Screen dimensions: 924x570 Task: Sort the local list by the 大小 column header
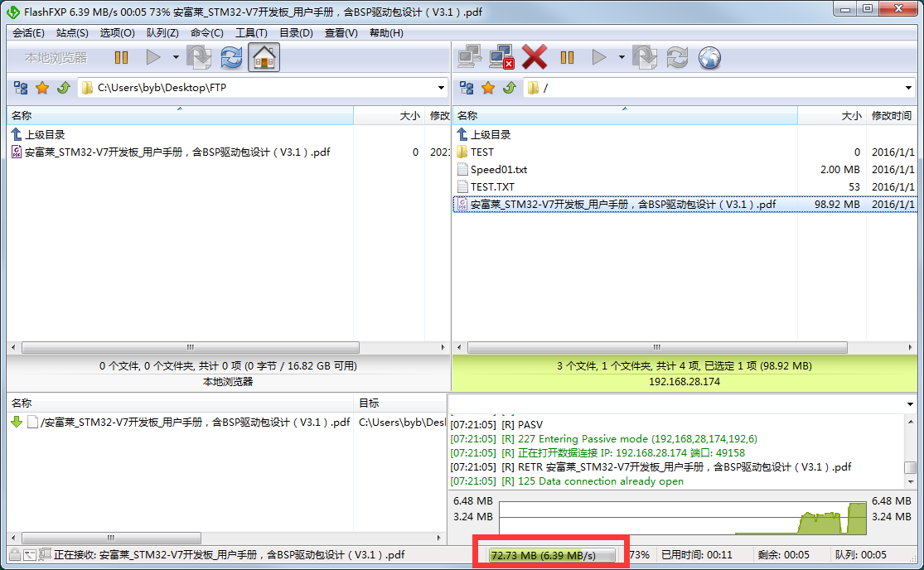(x=389, y=115)
